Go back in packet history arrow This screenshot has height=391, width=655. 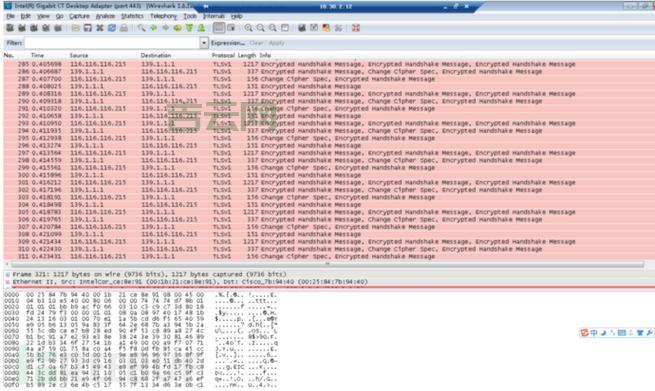coord(153,28)
